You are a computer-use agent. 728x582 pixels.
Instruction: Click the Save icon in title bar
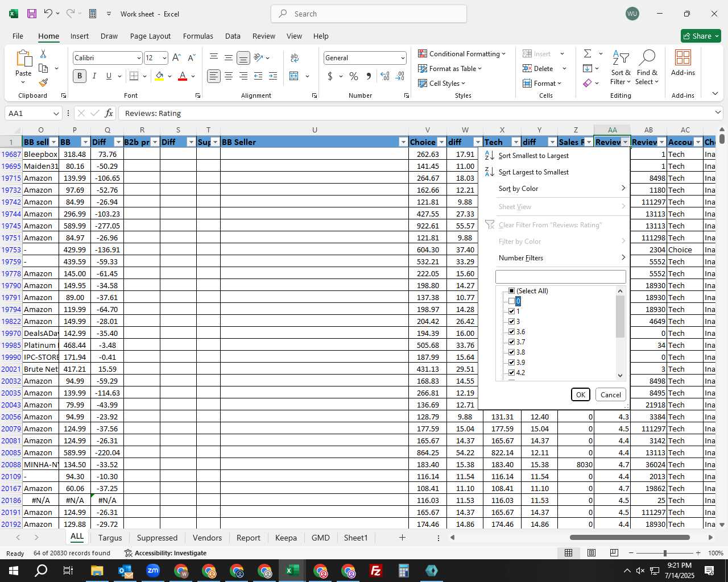pos(32,14)
